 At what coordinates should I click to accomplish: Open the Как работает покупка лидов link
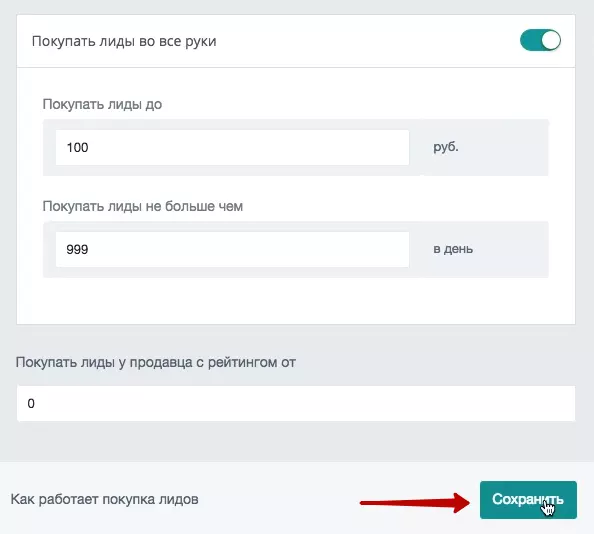point(105,499)
